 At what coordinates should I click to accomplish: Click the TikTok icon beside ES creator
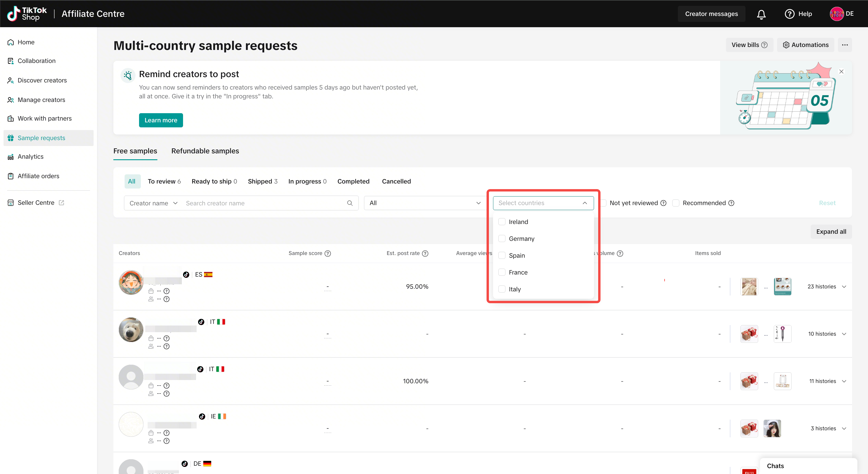coord(186,275)
